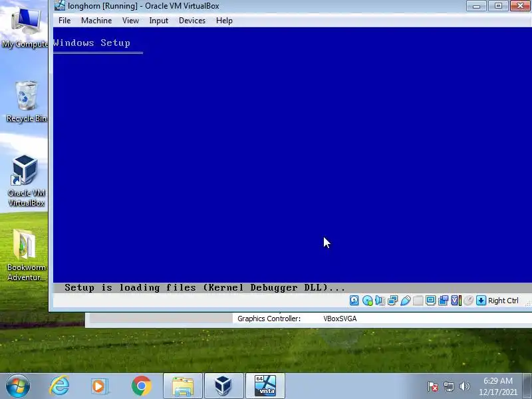Click the shared folders indicator icon

[418, 301]
